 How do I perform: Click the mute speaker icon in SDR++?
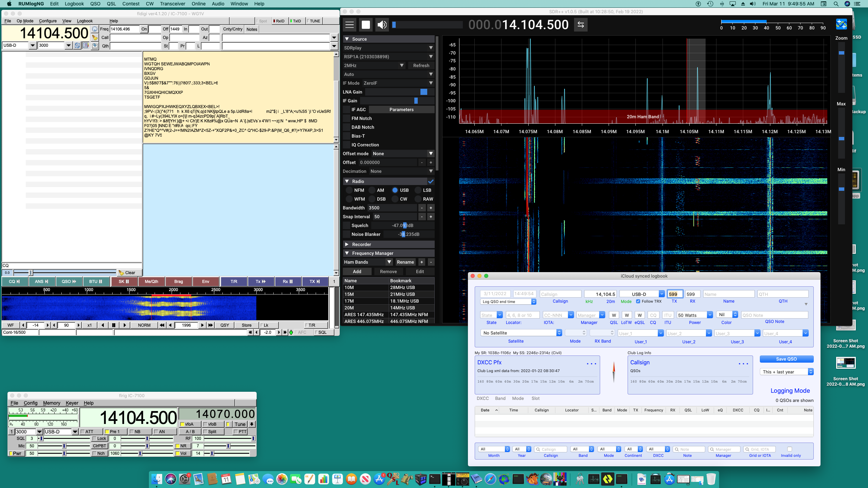point(382,24)
